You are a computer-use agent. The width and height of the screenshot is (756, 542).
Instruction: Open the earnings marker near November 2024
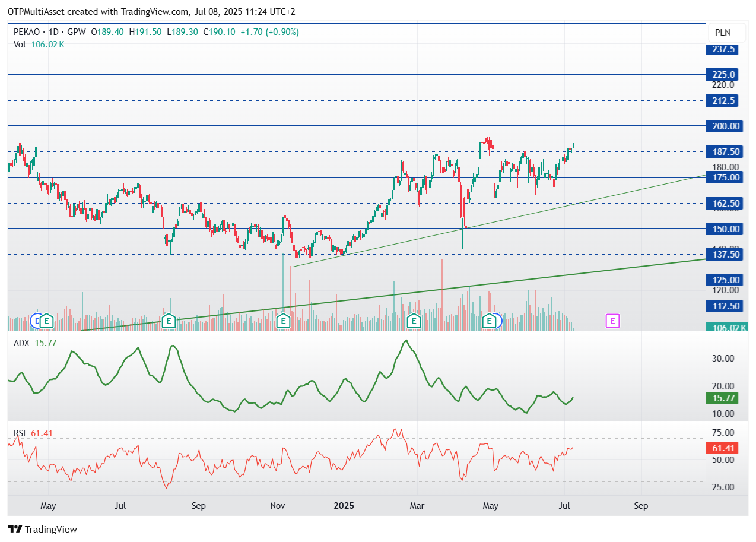pyautogui.click(x=284, y=321)
